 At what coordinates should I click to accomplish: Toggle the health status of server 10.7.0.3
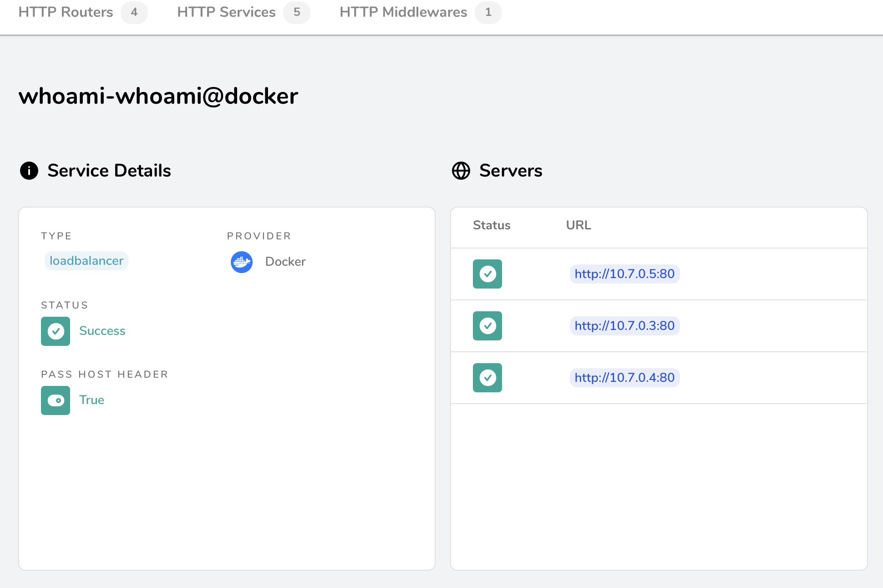487,326
